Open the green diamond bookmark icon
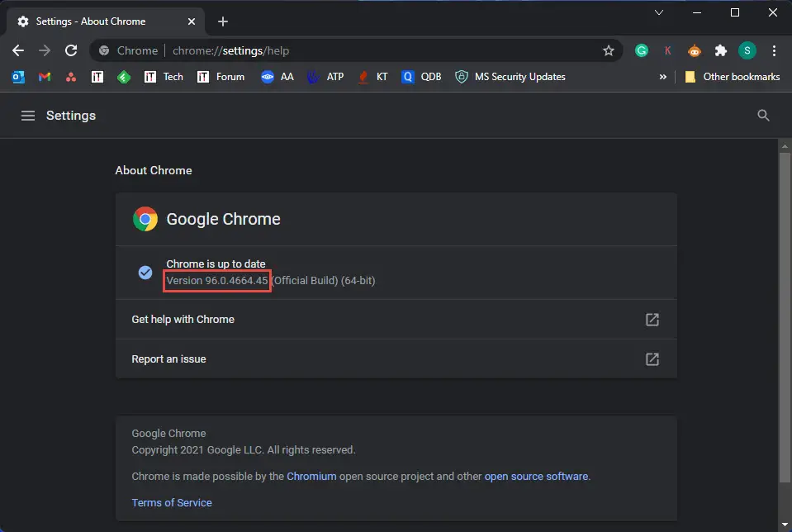 click(x=124, y=77)
